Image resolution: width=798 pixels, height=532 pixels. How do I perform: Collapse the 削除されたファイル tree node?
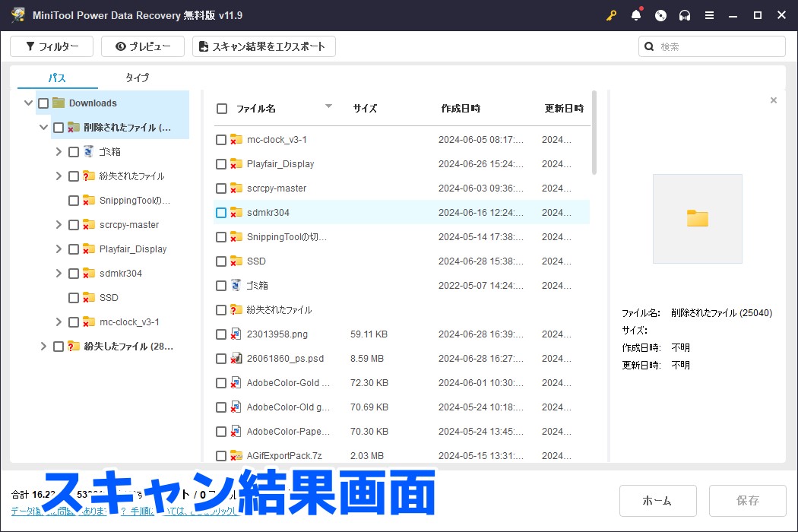pyautogui.click(x=44, y=127)
